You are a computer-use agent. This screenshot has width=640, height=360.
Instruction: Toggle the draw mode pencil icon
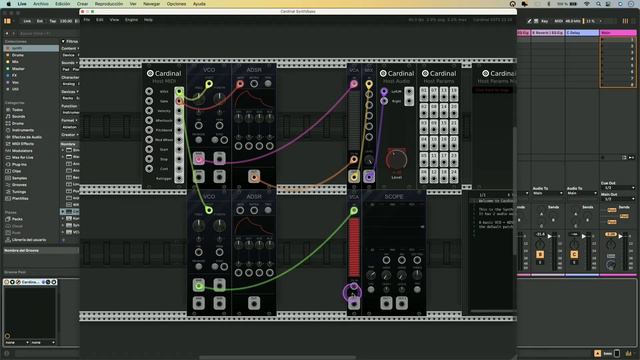point(529,21)
